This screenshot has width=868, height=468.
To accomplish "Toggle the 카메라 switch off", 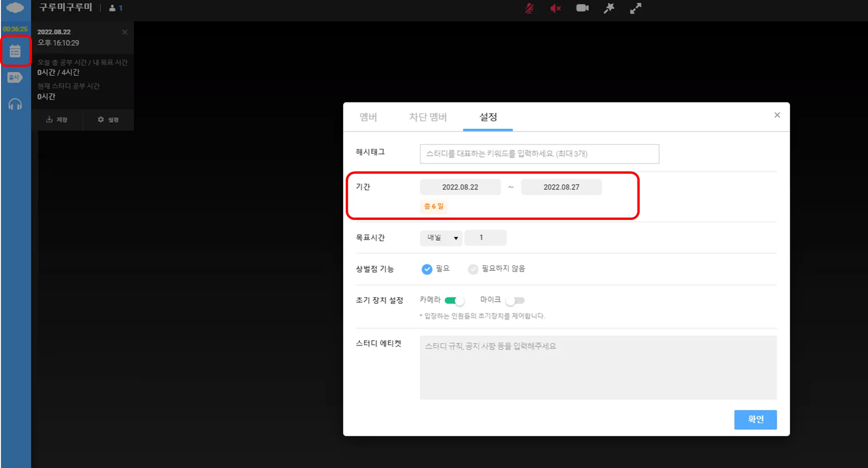I will point(454,301).
